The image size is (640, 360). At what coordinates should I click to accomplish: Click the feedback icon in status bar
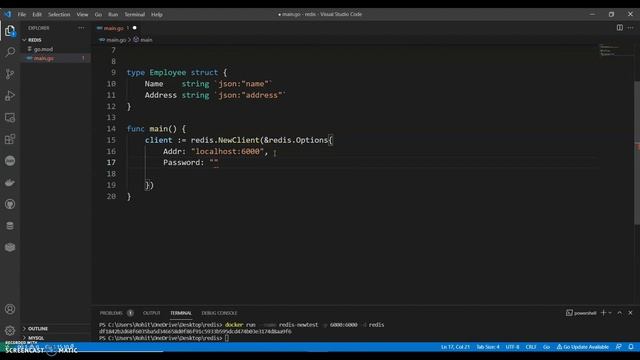(x=619, y=347)
